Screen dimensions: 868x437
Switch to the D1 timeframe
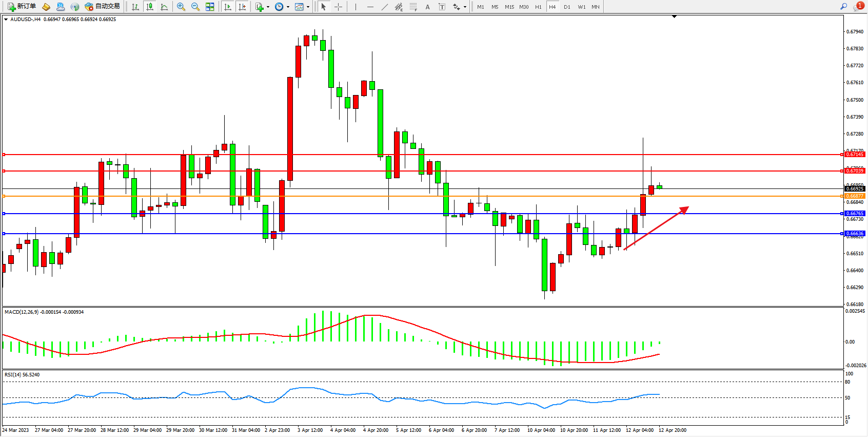tap(567, 7)
